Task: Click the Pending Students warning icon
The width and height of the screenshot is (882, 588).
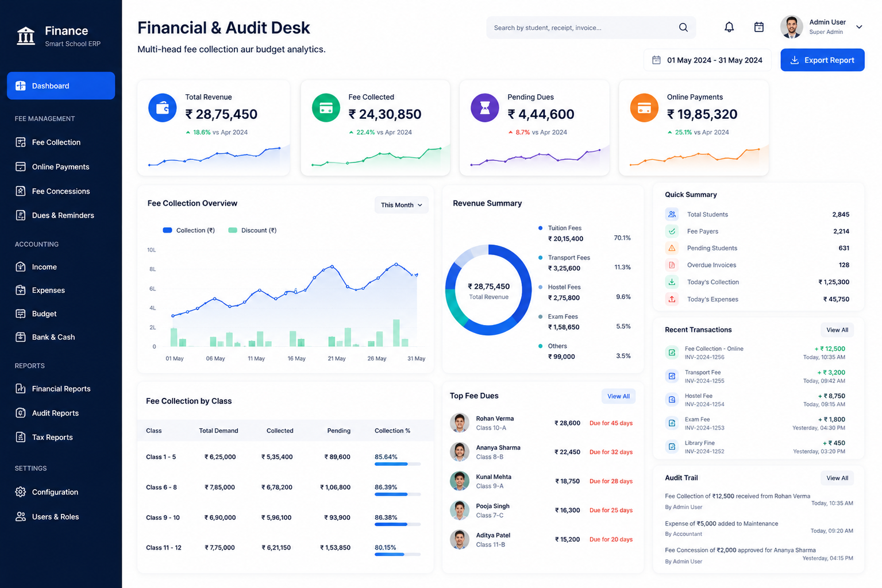Action: 672,248
